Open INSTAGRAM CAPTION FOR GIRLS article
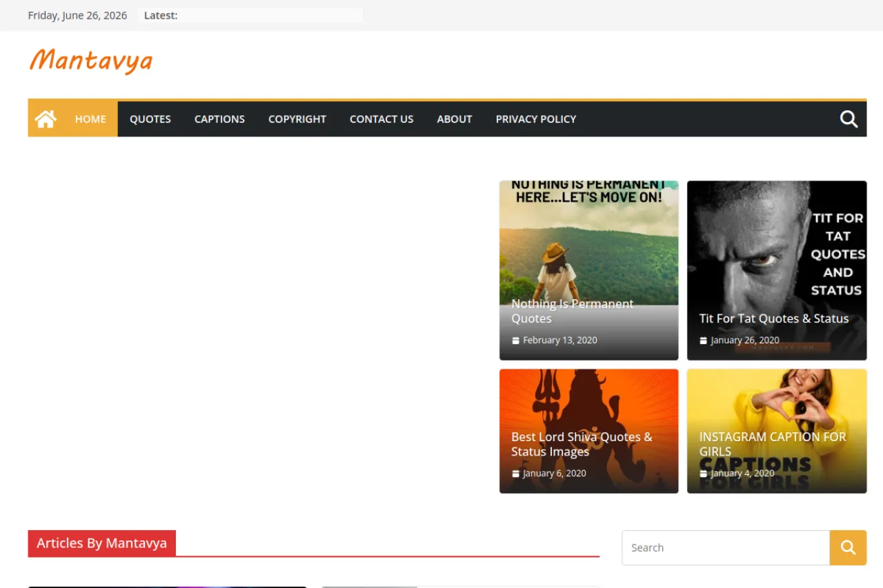This screenshot has height=588, width=883. [773, 445]
